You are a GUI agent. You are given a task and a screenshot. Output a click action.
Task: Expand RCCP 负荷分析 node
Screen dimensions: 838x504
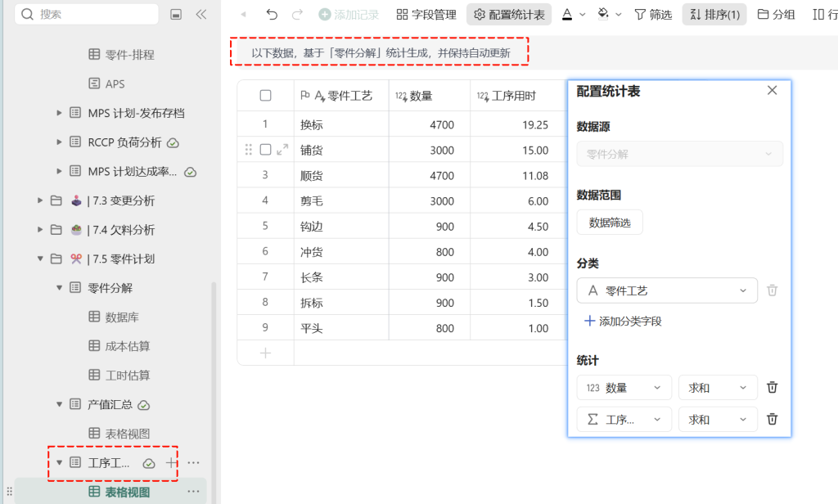59,142
